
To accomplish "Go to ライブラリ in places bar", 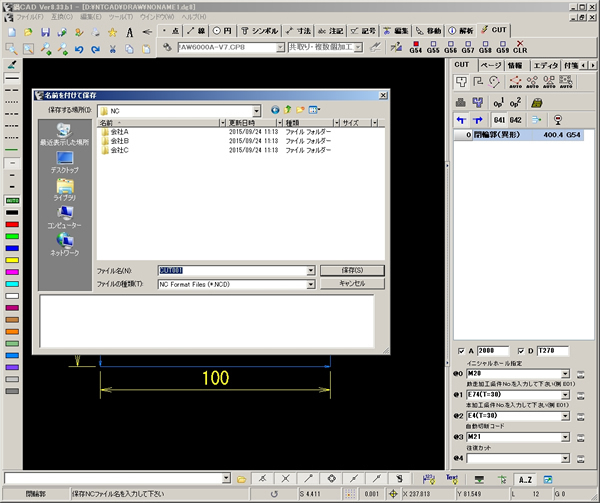I will [65, 190].
